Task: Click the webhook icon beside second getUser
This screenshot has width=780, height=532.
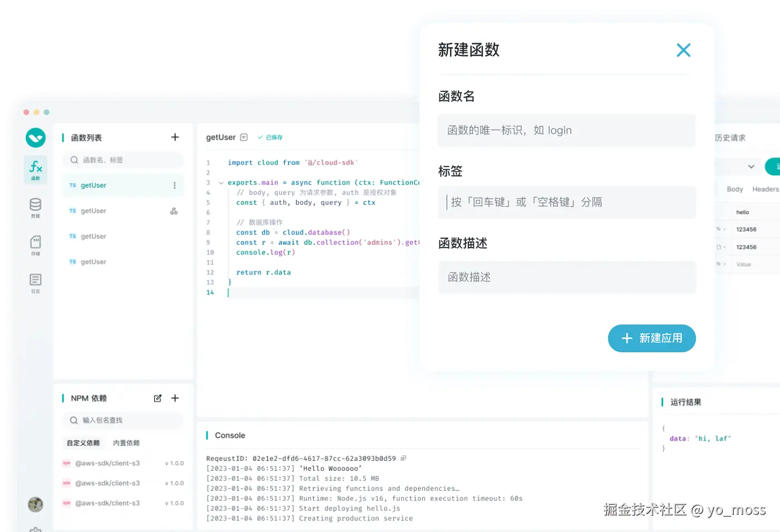Action: [x=174, y=211]
